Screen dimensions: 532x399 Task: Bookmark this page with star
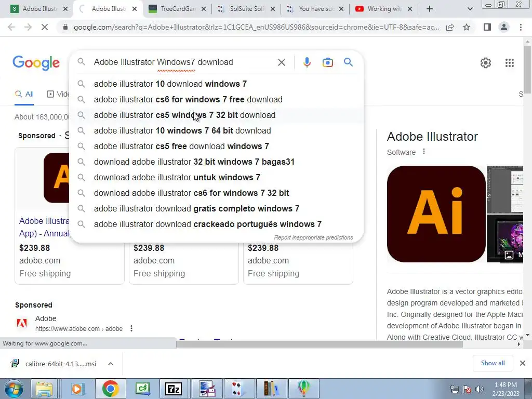coord(467,27)
